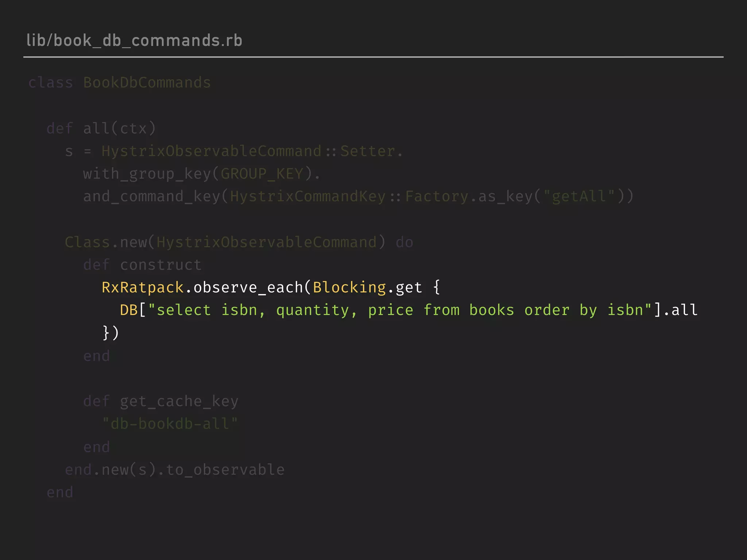Click the 'def construct' line
Screen dimensions: 747x560
(142, 265)
